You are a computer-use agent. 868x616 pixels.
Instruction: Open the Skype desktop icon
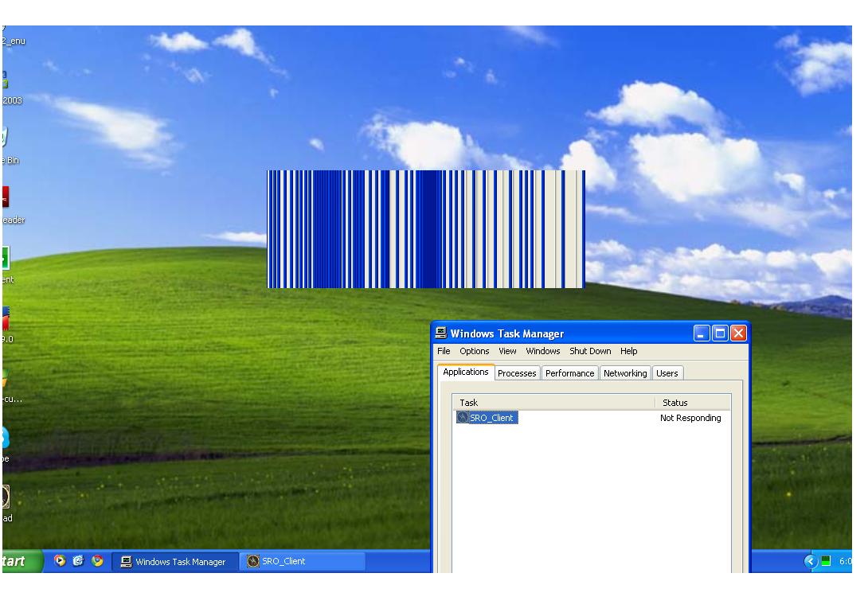tap(5, 437)
